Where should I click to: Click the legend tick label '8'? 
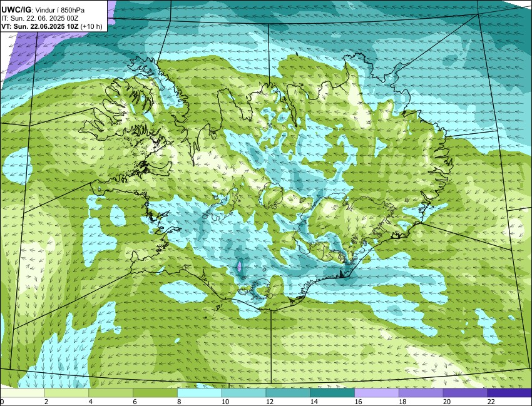(x=179, y=402)
